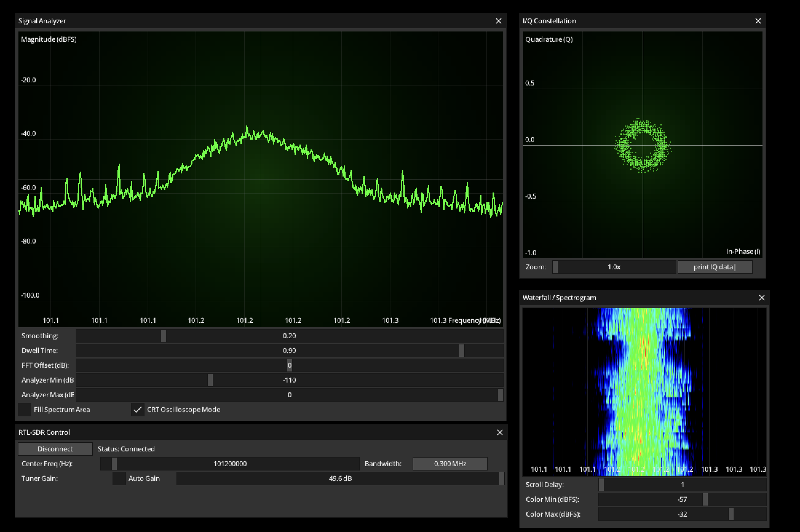Image resolution: width=800 pixels, height=532 pixels.
Task: Click the Scroll Delay label
Action: [545, 485]
